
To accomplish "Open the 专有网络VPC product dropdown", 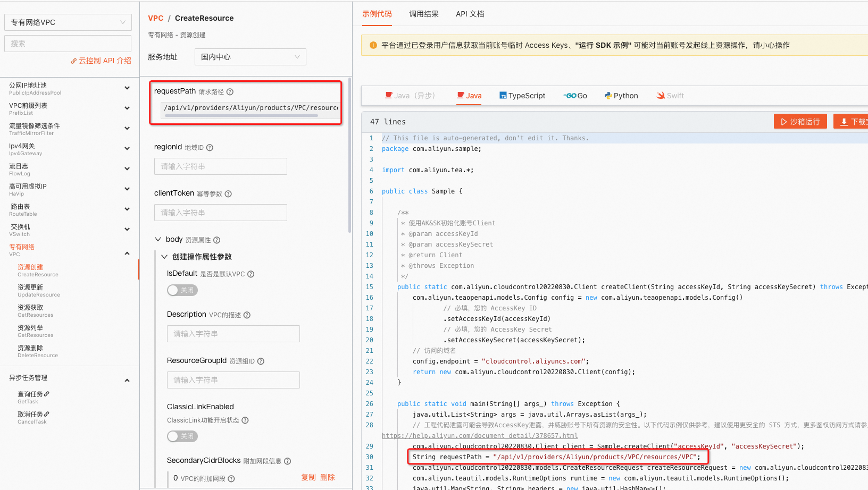I will (68, 22).
